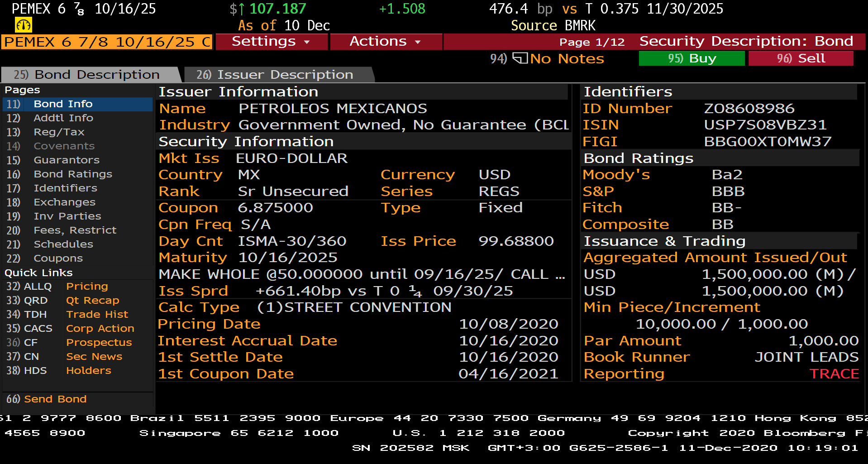Click the FIGI value BBG00XT0MW37
This screenshot has height=464, width=868.
click(768, 142)
